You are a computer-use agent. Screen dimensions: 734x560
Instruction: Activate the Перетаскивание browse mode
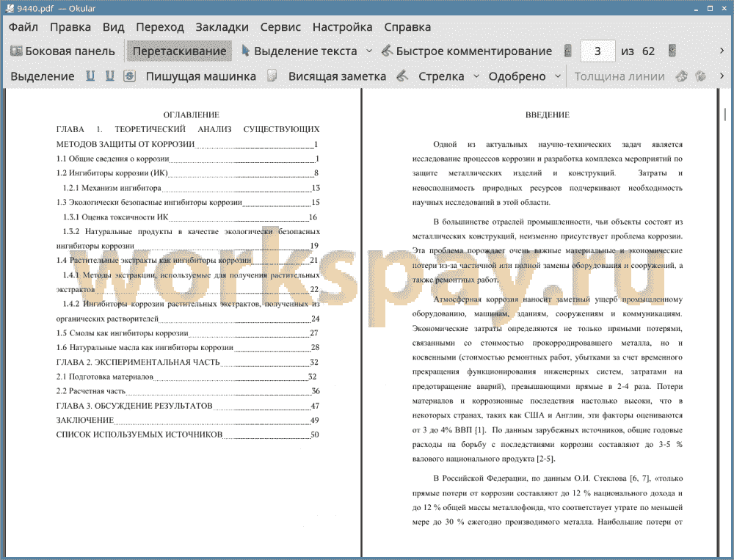pyautogui.click(x=179, y=51)
